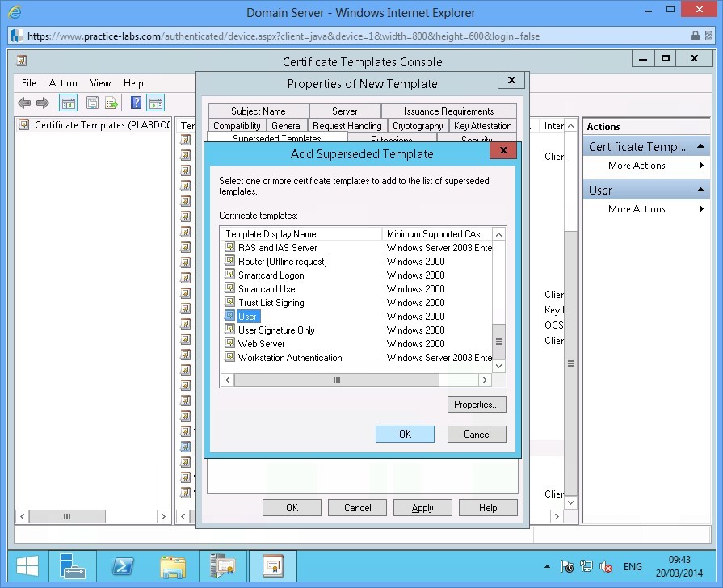Toggle the Show/Hide Console Tree icon

(68, 102)
